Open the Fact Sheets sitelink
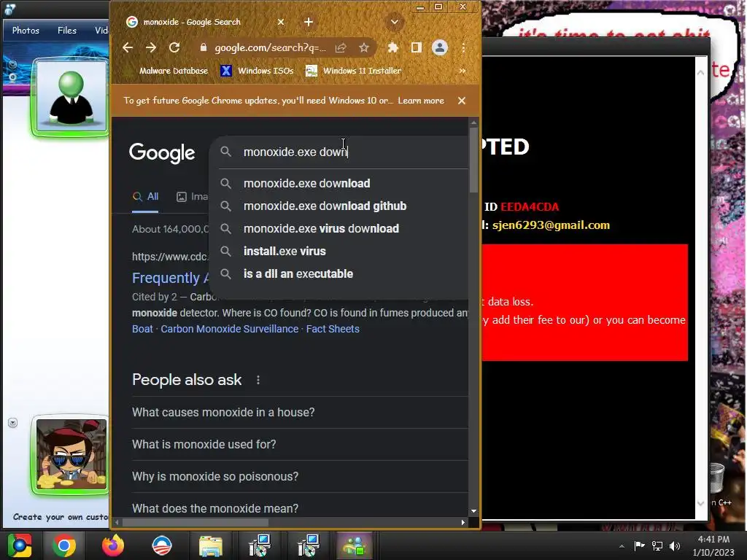Viewport: 747px width, 560px height. coord(333,329)
